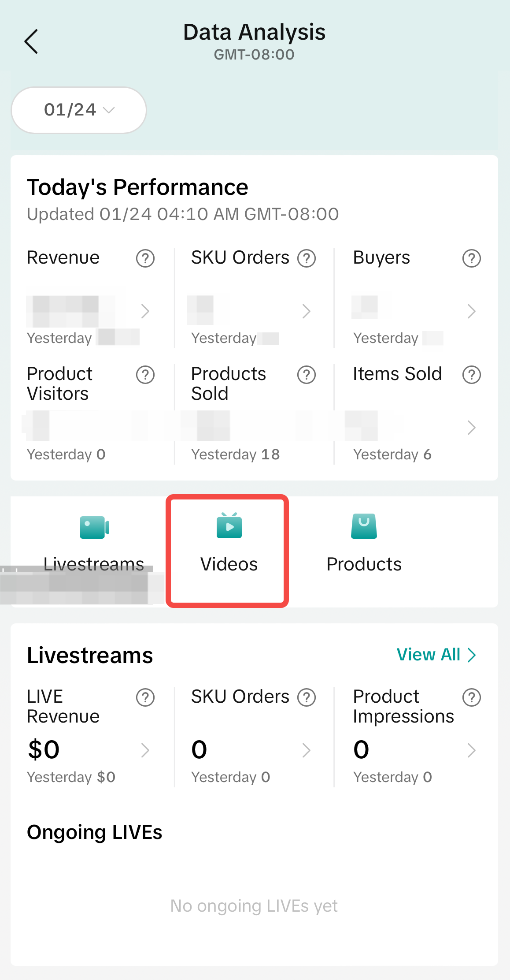
Task: Open Product Impressions help icon
Action: 471,697
